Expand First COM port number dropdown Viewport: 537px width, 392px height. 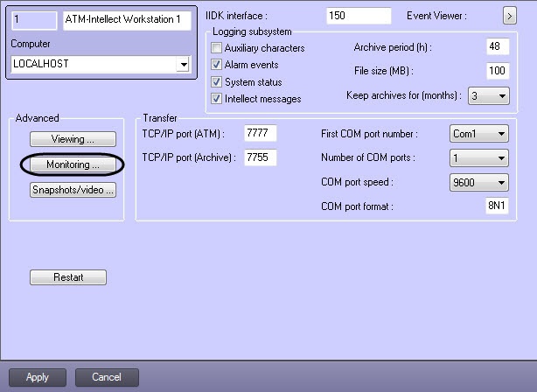[479, 134]
